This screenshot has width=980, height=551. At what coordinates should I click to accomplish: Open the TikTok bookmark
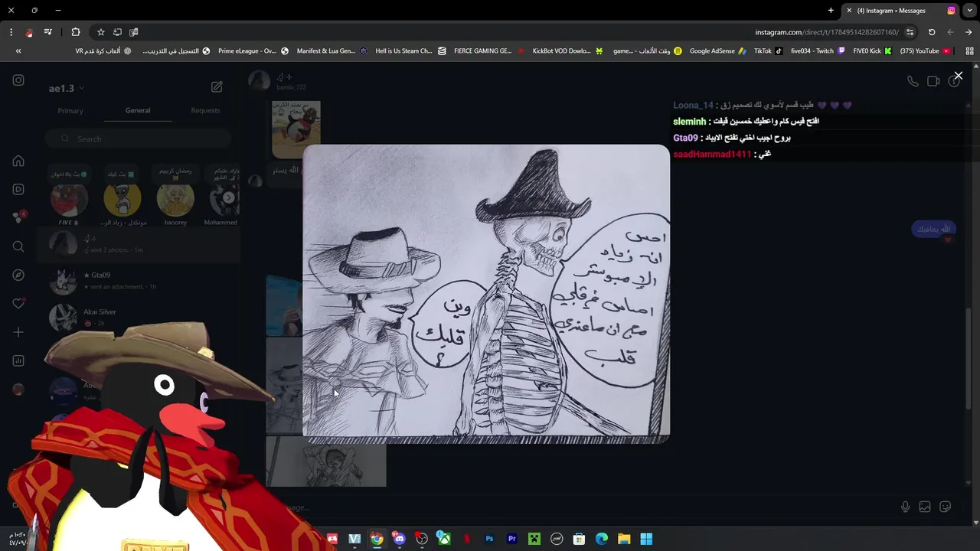768,51
